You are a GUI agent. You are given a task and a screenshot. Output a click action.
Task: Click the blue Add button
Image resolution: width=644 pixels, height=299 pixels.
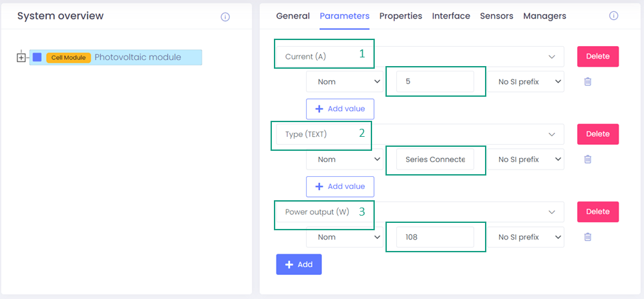tap(299, 264)
